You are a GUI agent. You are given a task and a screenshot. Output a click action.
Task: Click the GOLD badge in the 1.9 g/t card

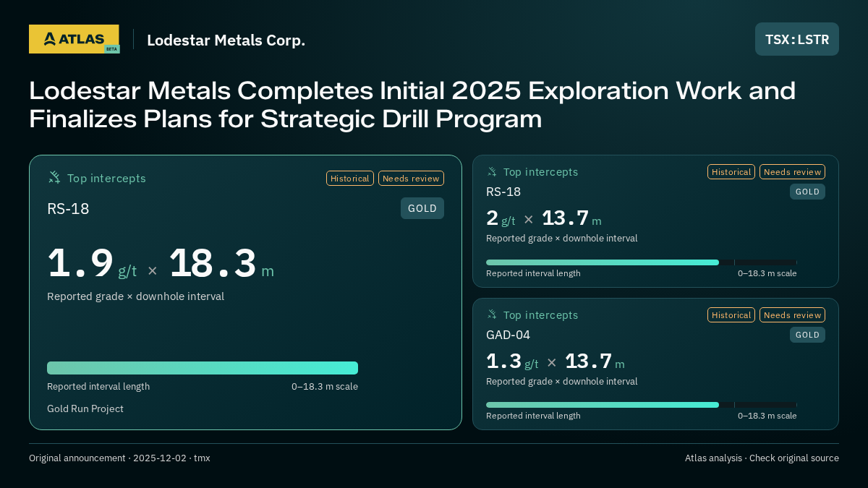pos(422,208)
